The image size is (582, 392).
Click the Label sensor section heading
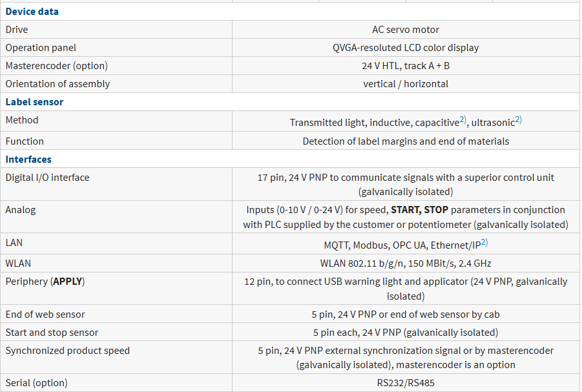(34, 102)
